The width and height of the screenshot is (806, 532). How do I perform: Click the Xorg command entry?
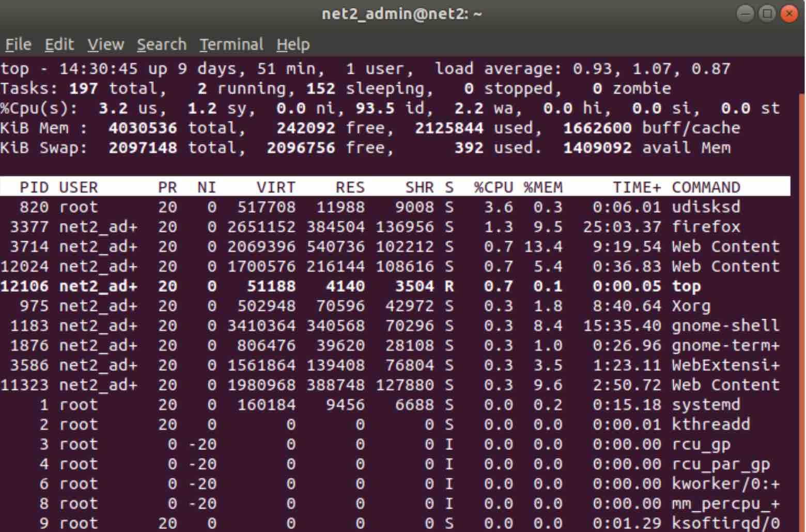pyautogui.click(x=691, y=306)
